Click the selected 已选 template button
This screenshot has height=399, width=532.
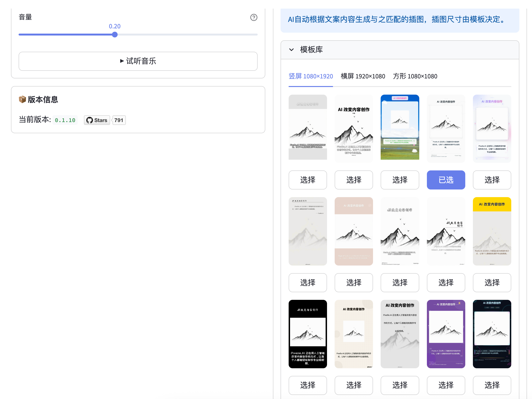[446, 180]
